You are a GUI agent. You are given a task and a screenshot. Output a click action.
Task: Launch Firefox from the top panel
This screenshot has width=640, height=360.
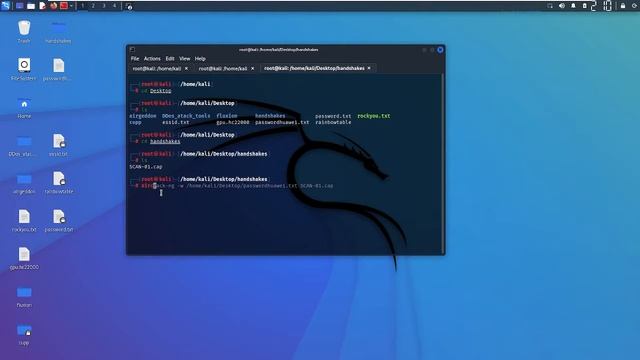coord(53,6)
